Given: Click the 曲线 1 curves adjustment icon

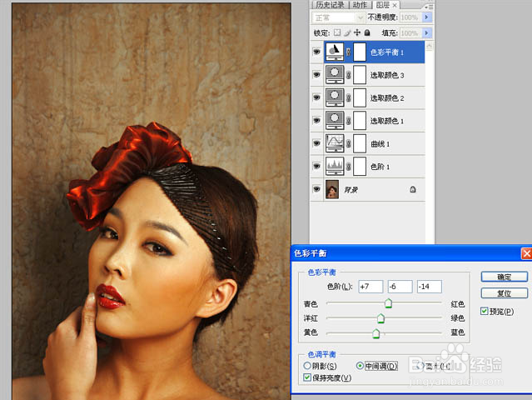Looking at the screenshot, I should tap(335, 143).
